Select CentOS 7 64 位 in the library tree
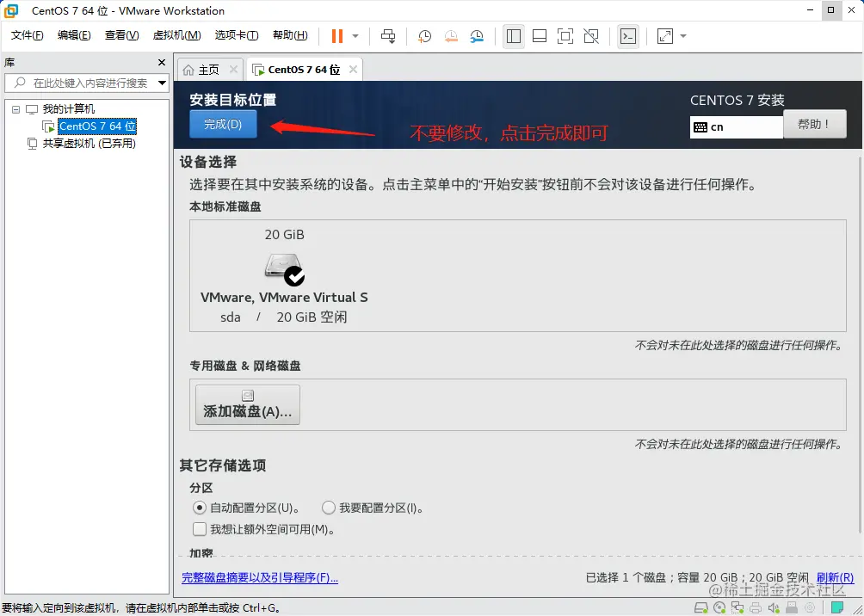This screenshot has width=864, height=616. click(x=97, y=126)
